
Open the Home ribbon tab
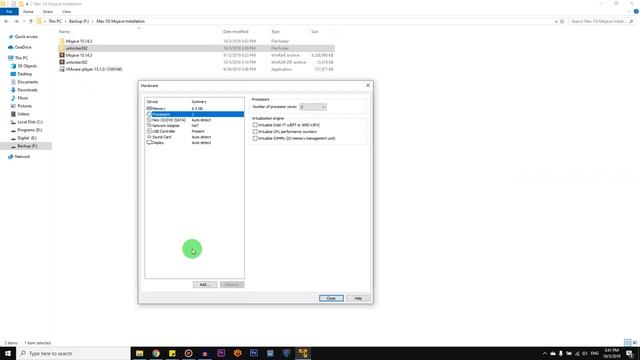pos(28,11)
